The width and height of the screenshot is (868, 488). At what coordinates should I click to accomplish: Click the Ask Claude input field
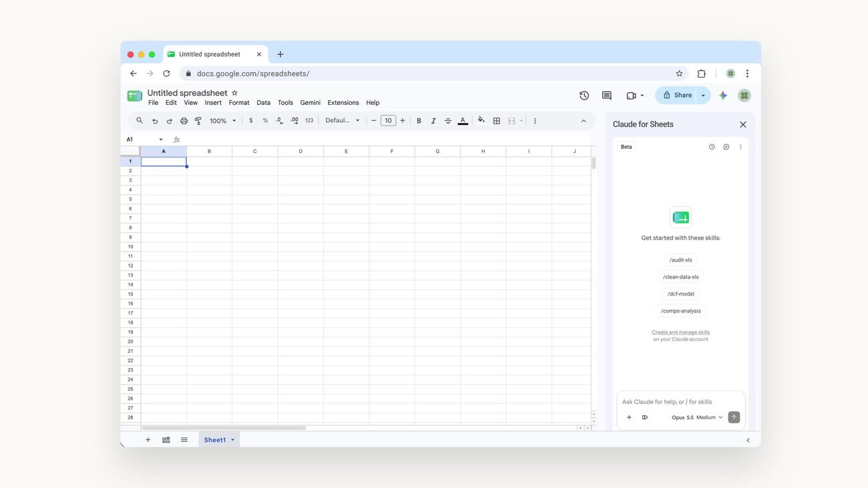(680, 402)
